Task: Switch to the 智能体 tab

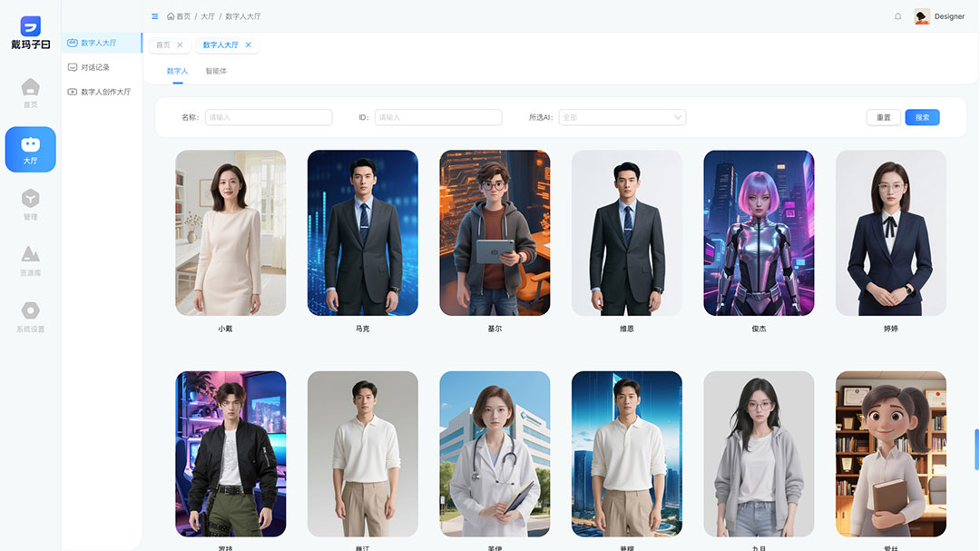Action: 216,71
